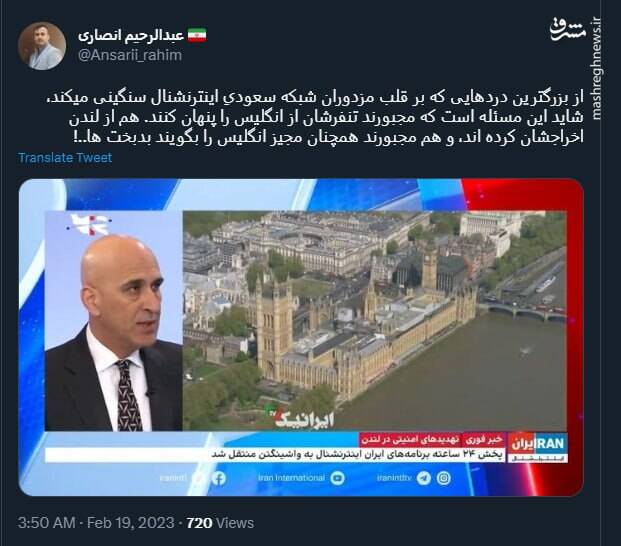Click the Telegram icon in banner

point(423,478)
